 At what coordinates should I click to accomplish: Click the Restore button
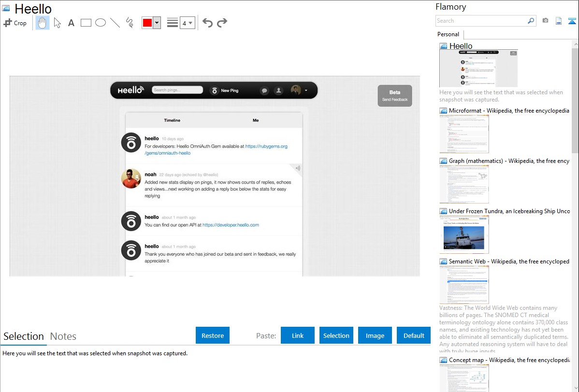[x=213, y=335]
